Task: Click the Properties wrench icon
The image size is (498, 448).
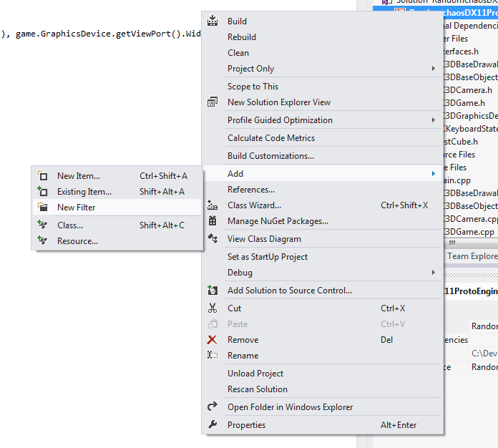Action: 213,424
